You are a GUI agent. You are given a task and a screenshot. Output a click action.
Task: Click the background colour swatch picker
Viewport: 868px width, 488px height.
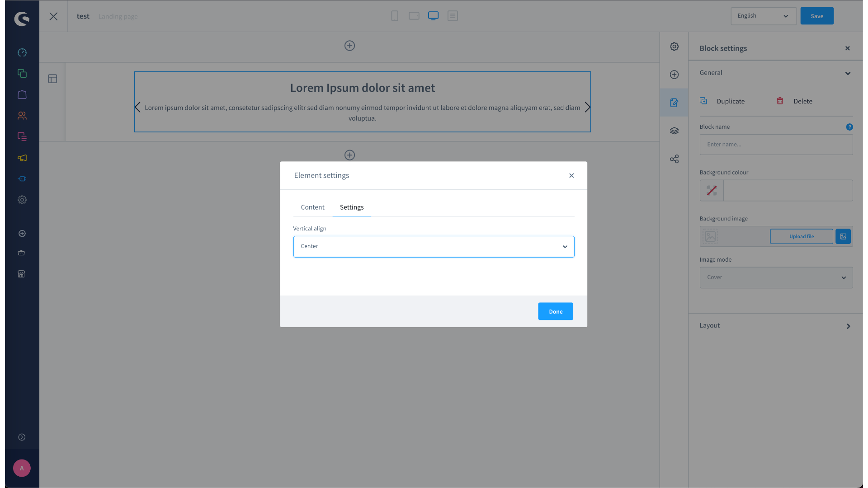711,190
